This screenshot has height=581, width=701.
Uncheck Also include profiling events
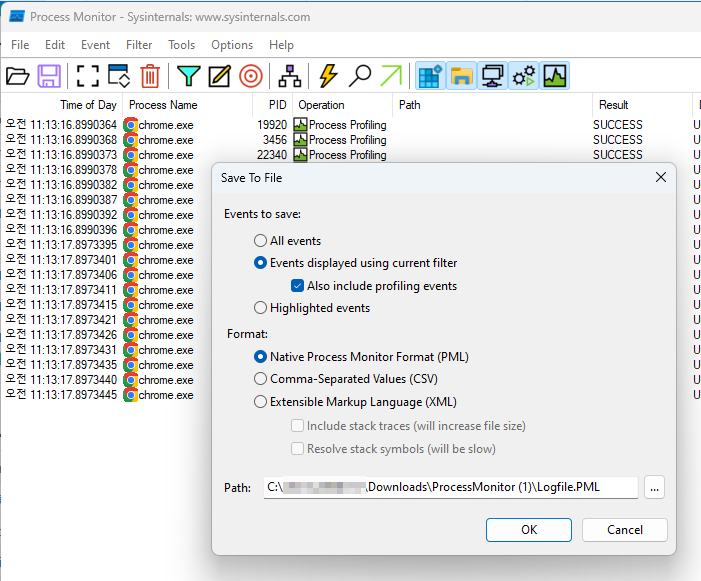[x=297, y=286]
